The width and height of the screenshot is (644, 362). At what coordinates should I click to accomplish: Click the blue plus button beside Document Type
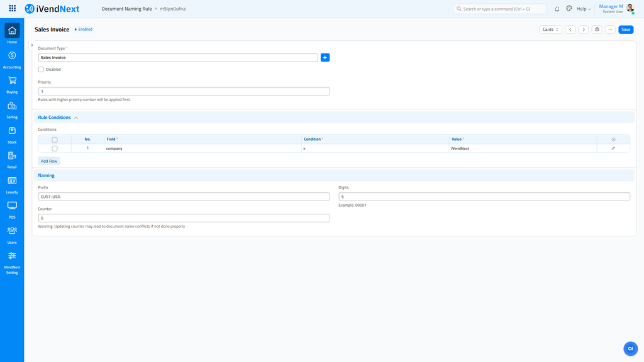(325, 57)
